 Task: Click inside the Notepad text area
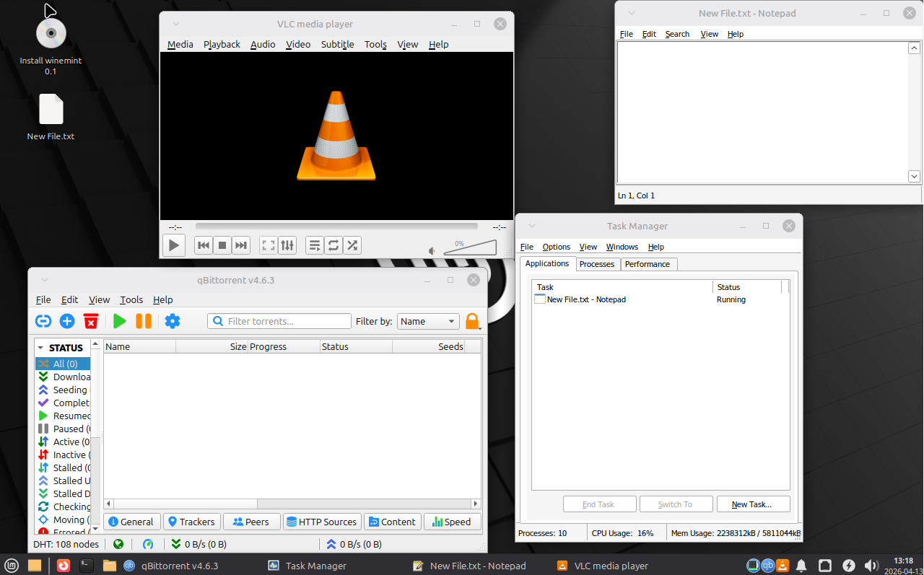coord(762,113)
